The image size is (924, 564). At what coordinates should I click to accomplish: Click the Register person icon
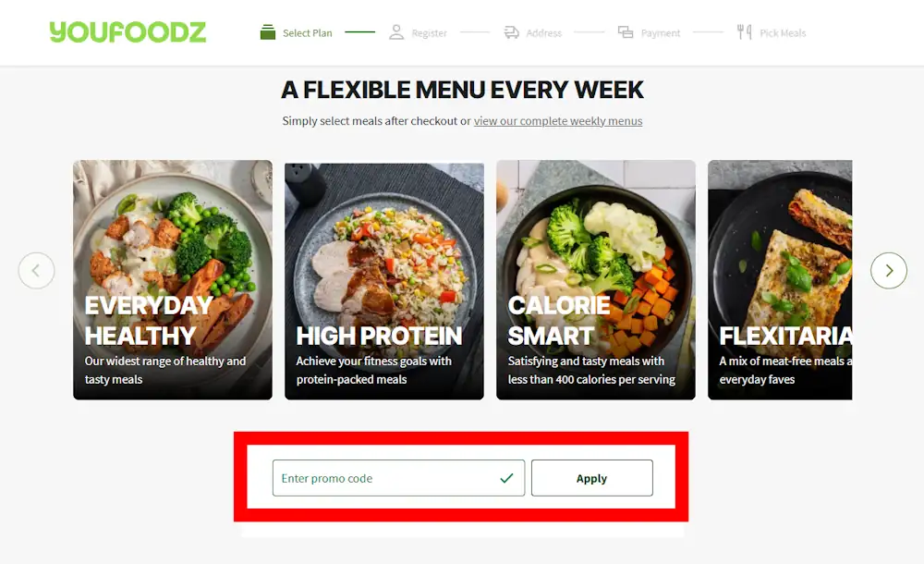tap(396, 32)
